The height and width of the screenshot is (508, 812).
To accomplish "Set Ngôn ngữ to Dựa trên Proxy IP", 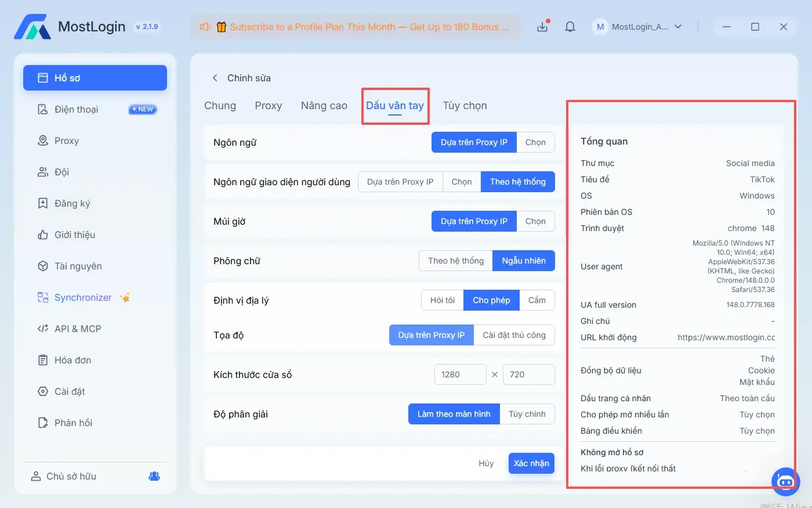I will [474, 142].
